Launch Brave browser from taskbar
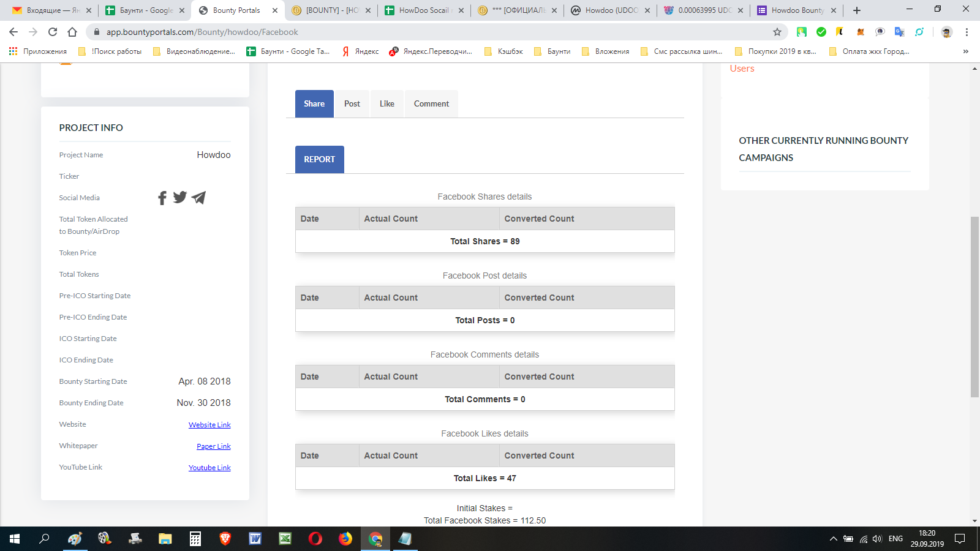980x551 pixels. 225,539
